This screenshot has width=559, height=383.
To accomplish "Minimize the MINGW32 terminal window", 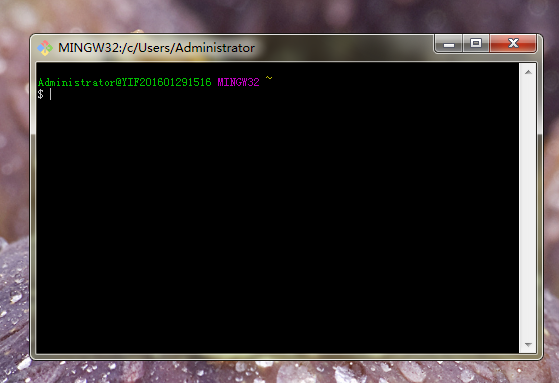I will pyautogui.click(x=448, y=44).
